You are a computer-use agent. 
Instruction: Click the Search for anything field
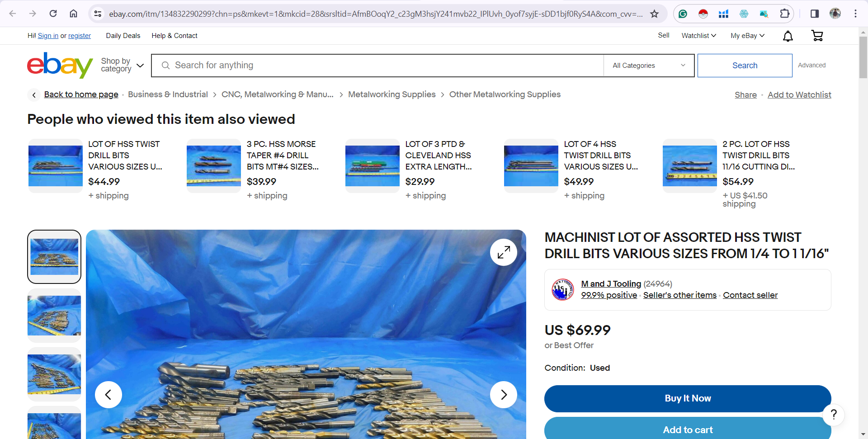[377, 66]
